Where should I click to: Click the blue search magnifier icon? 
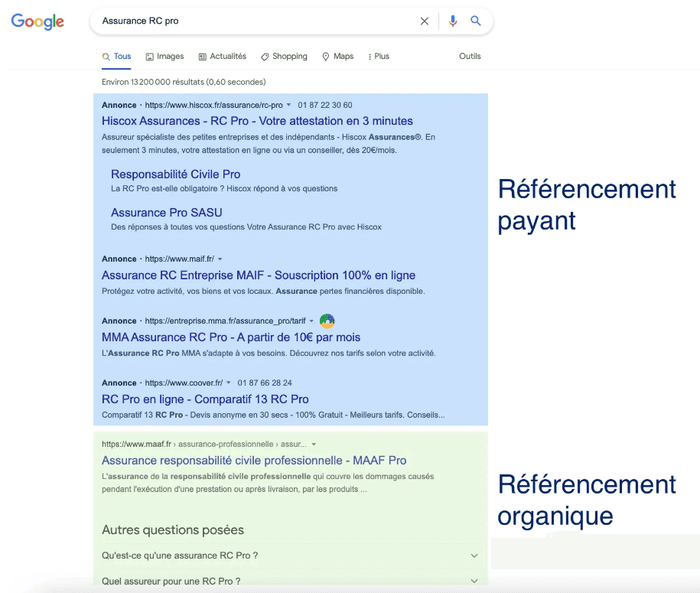pos(475,21)
